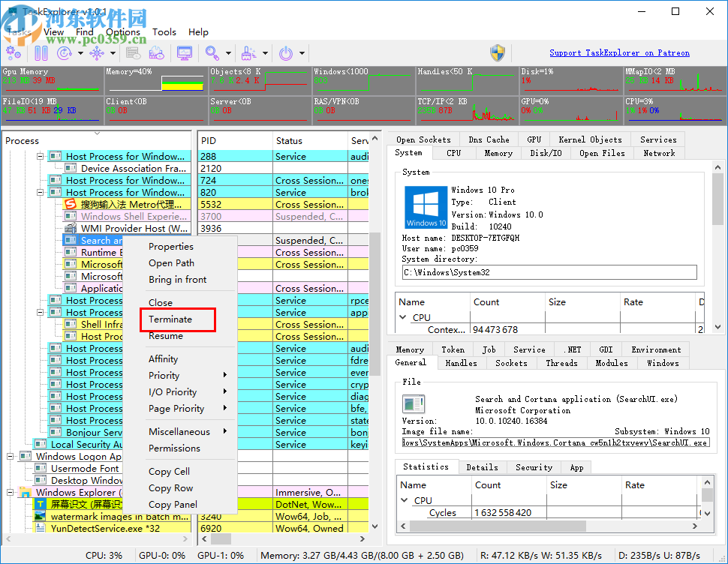Choose Terminate from the context menu
Viewport: 728px width, 564px height.
click(170, 319)
